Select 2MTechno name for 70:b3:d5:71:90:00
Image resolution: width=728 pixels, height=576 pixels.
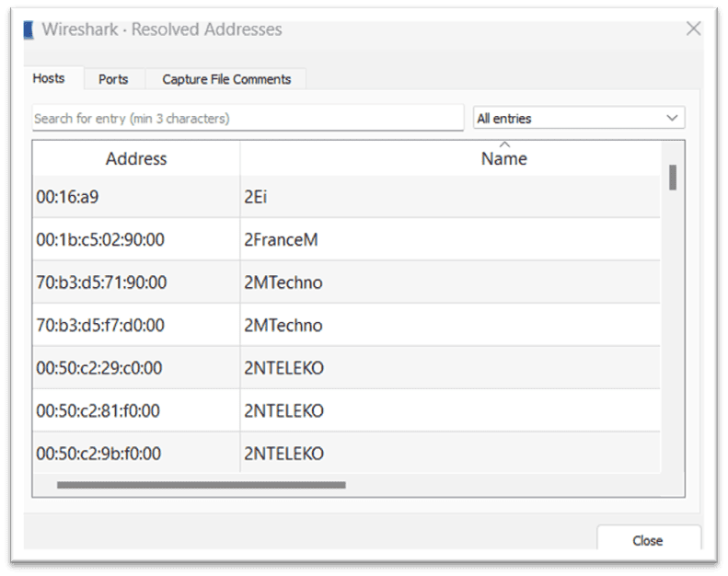click(450, 282)
